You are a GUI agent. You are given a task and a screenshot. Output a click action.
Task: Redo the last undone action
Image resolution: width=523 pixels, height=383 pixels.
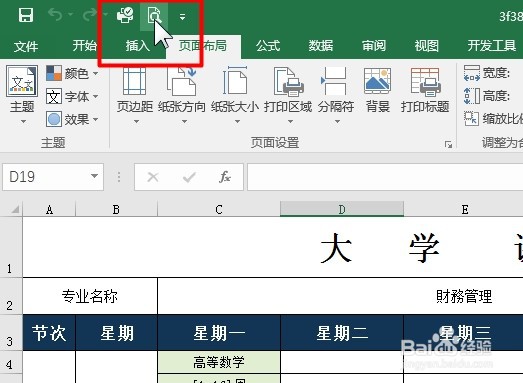[x=90, y=15]
